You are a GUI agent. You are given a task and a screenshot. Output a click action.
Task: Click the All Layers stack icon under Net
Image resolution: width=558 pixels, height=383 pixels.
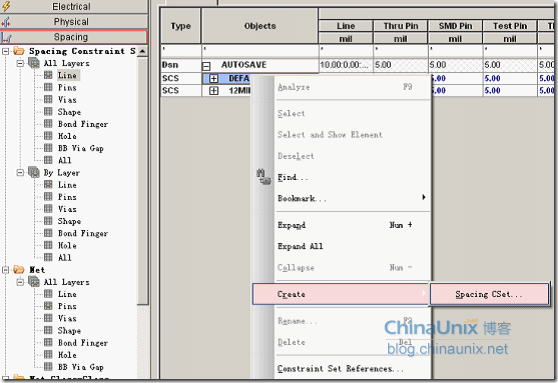34,282
